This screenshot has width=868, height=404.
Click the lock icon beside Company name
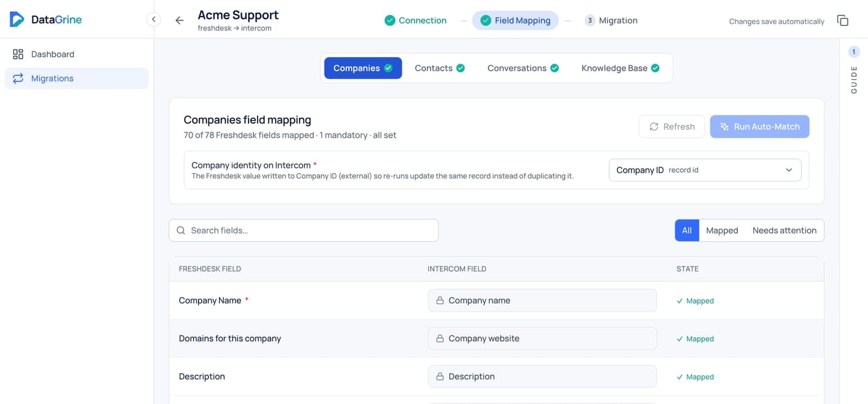coord(440,300)
